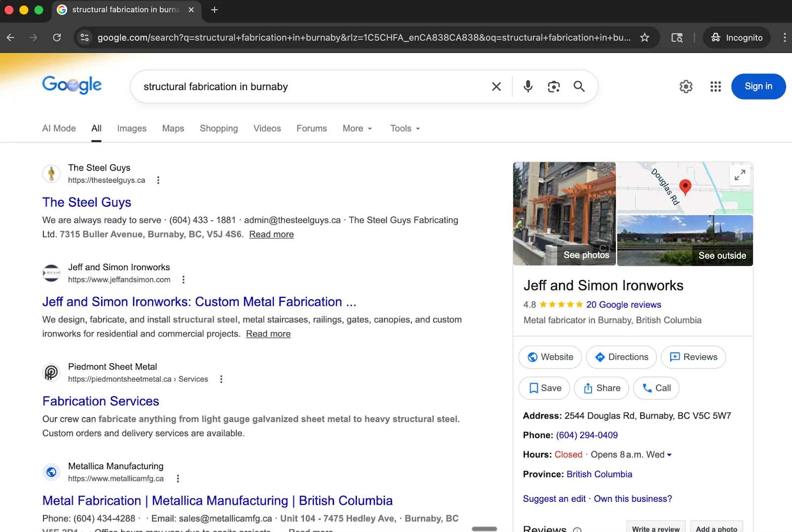Close the structural fabrication tab
The height and width of the screenshot is (532, 792).
(191, 10)
